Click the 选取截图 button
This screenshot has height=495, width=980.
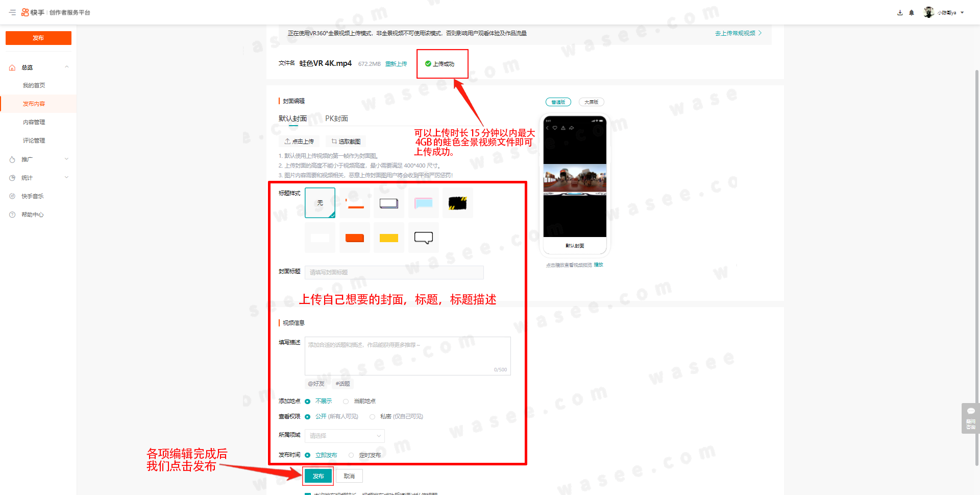(x=346, y=142)
